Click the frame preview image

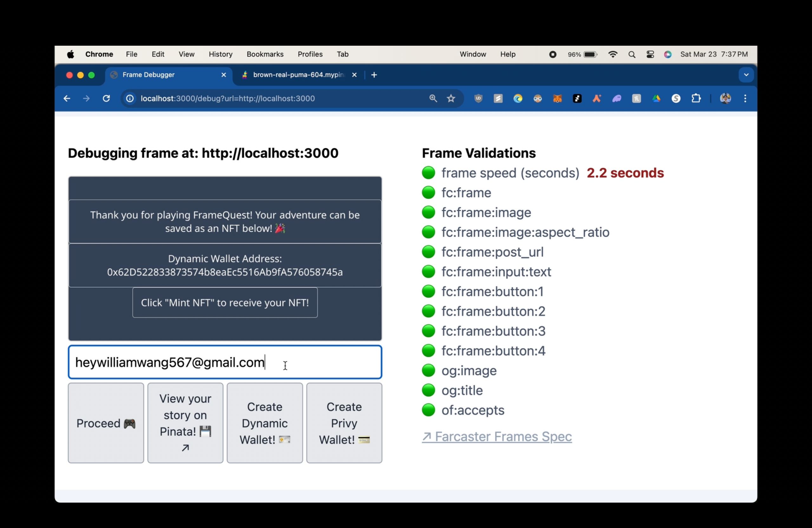[225, 258]
